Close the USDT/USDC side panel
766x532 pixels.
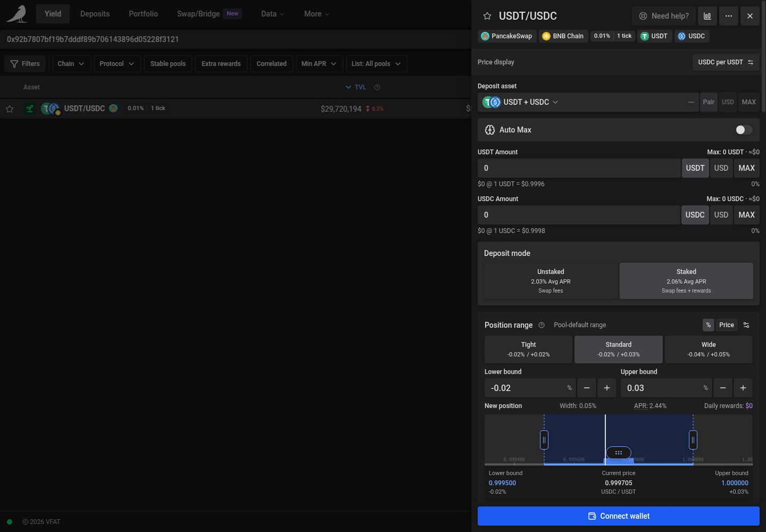click(750, 16)
